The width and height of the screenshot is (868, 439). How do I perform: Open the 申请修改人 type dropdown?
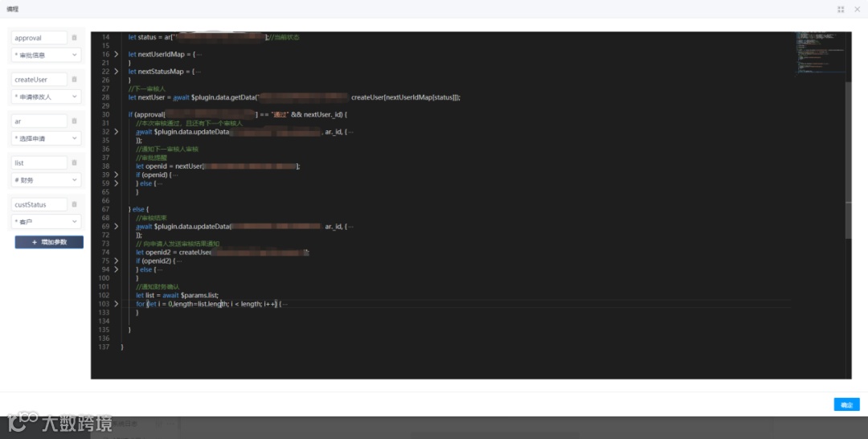click(46, 96)
